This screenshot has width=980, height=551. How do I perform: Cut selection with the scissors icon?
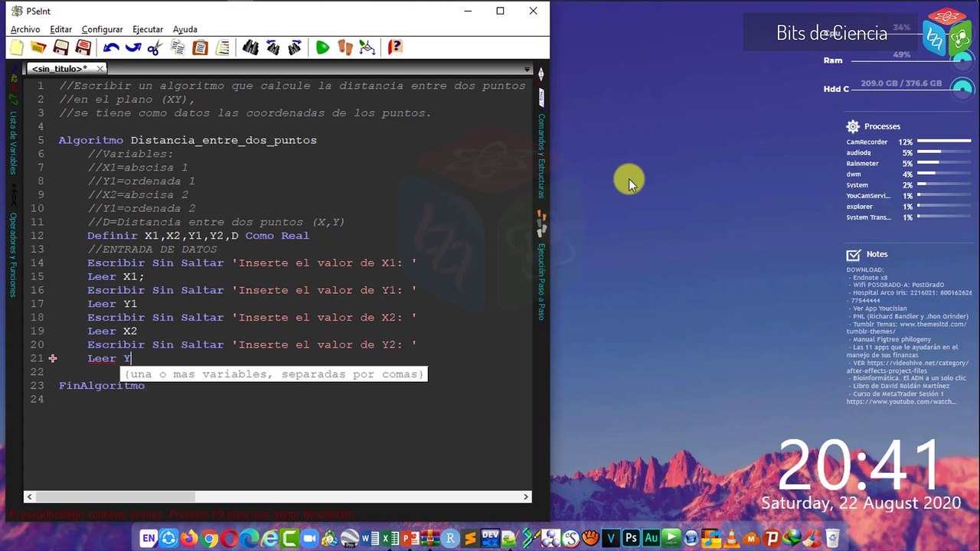click(155, 48)
